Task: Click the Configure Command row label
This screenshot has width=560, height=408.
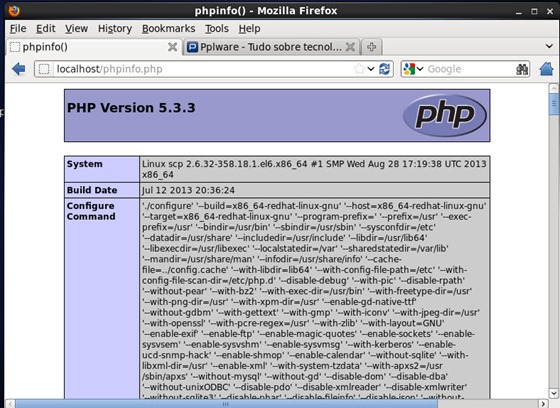Action: pos(91,211)
